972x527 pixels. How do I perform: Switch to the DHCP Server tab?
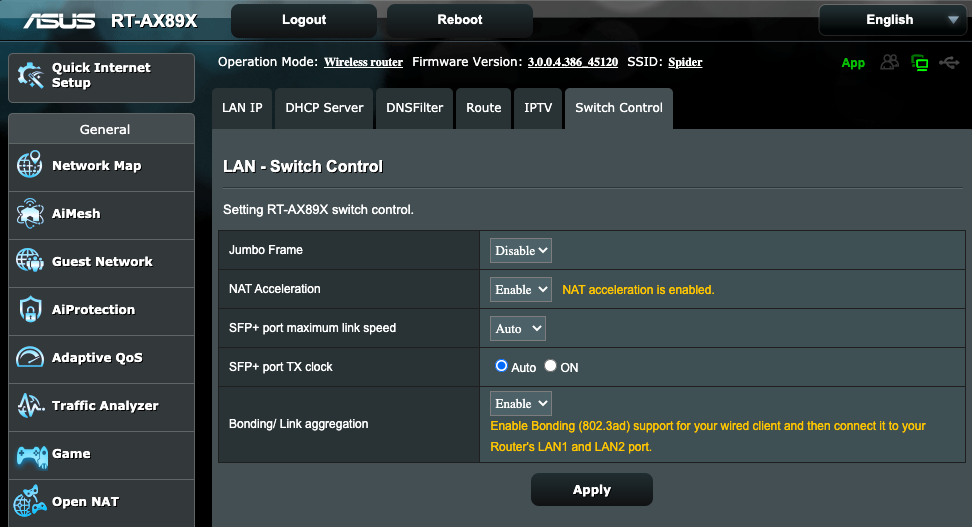324,108
